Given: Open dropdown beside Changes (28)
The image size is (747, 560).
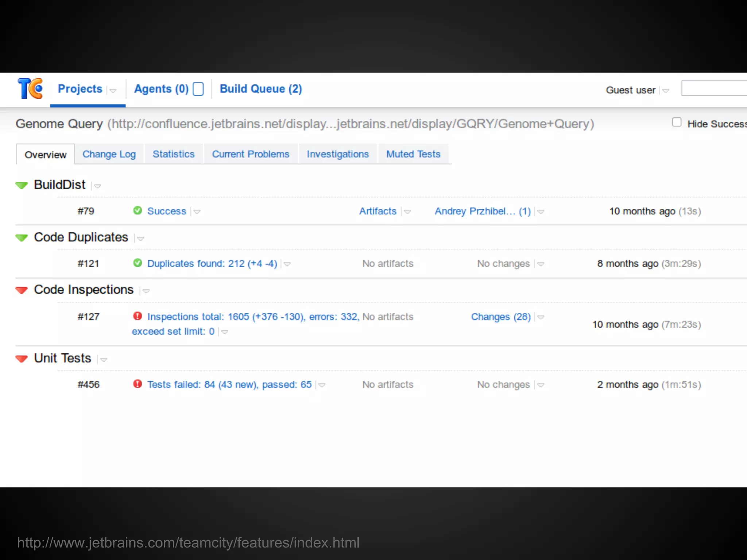Looking at the screenshot, I should [x=541, y=318].
